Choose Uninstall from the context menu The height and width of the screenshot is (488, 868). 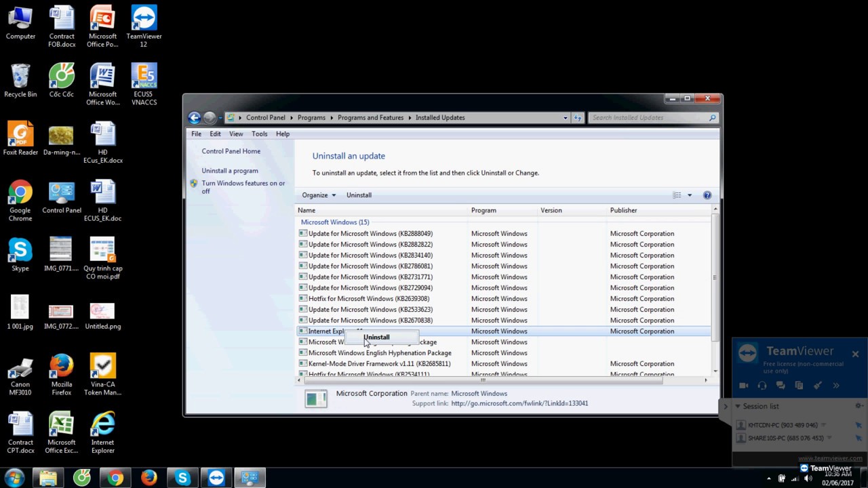coord(382,337)
